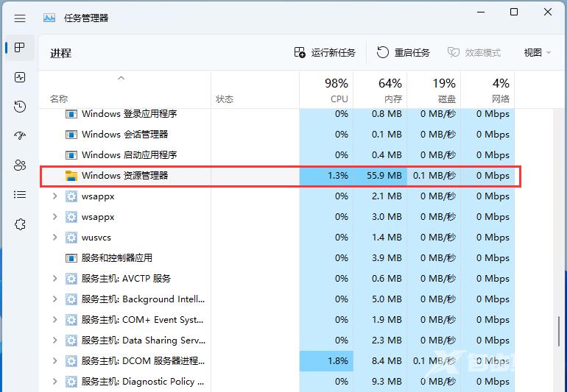
Task: Open the 视图 dropdown menu
Action: 538,53
